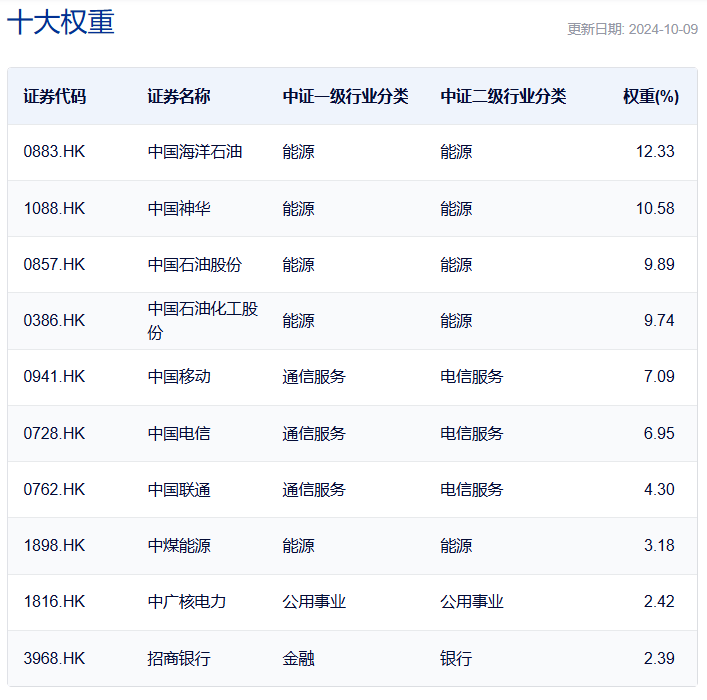
Task: Select stock code 1088.HK
Action: pyautogui.click(x=55, y=208)
